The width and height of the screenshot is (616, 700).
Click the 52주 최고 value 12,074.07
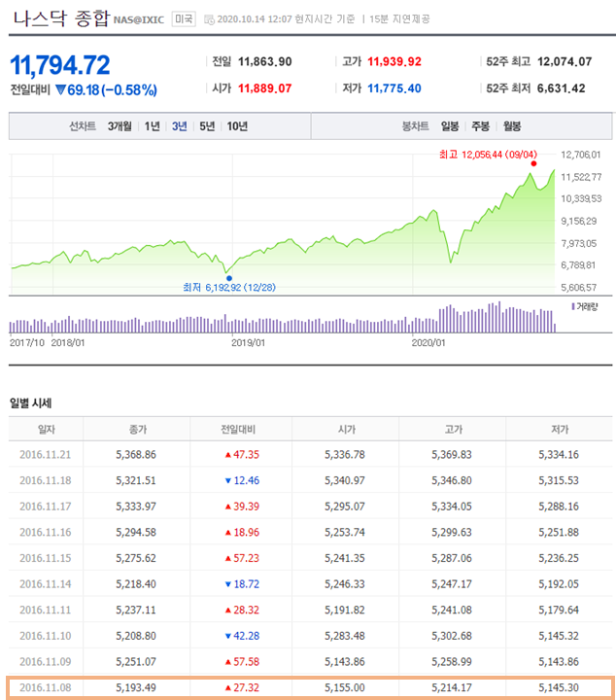[565, 61]
